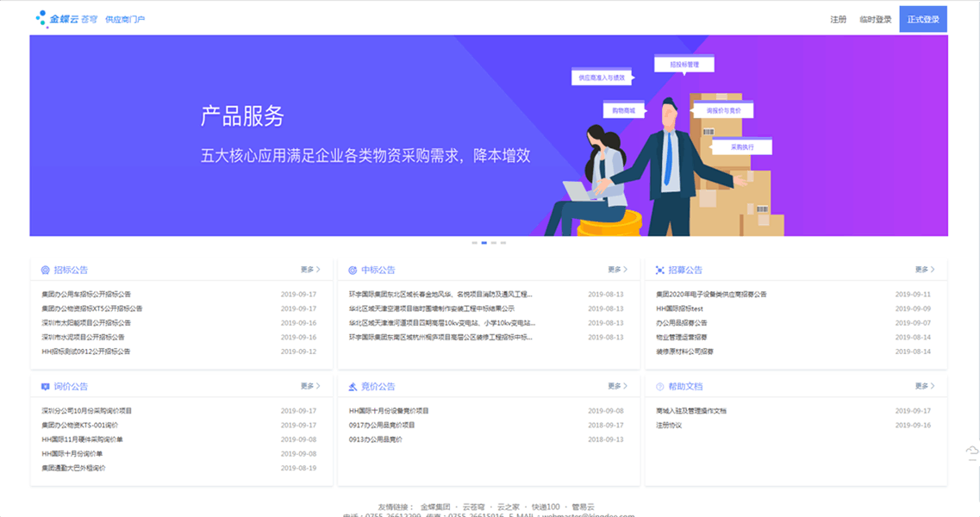This screenshot has width=980, height=517.
Task: Expand 更多 in the 招标公告 panel
Action: click(310, 270)
